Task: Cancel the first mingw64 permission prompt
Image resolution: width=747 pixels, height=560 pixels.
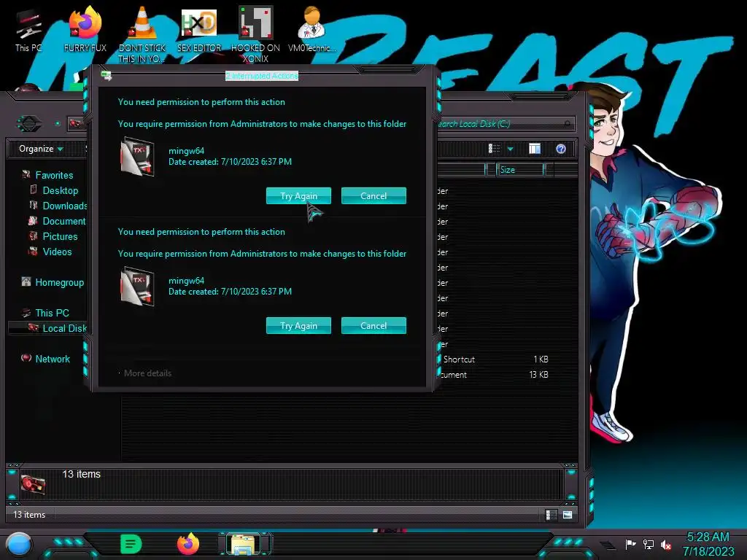Action: pos(373,195)
